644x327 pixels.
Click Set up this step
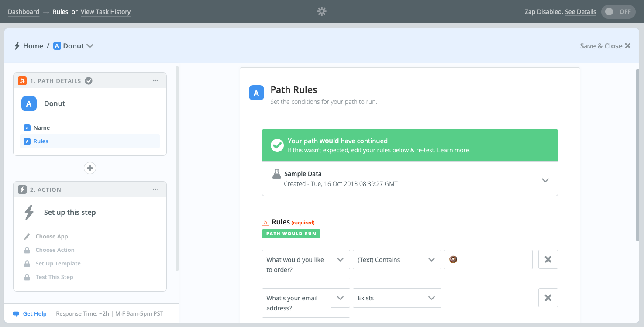[70, 212]
